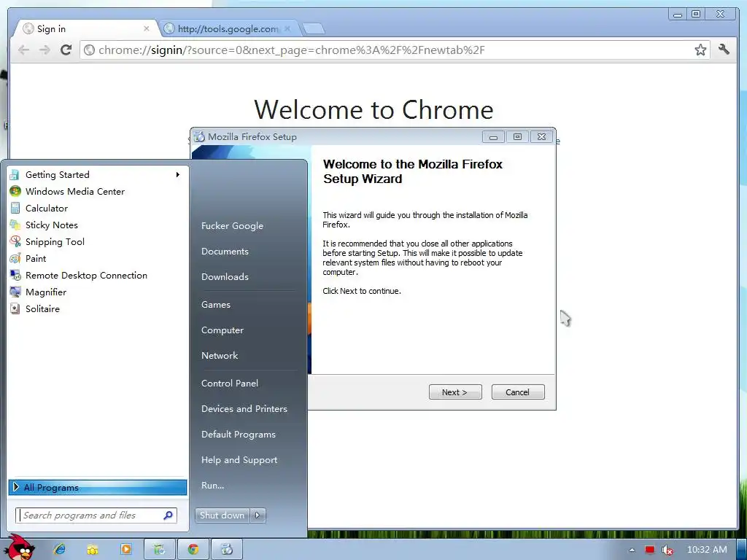Expand All Programs list
Viewport: 747px width, 560px height.
[98, 487]
